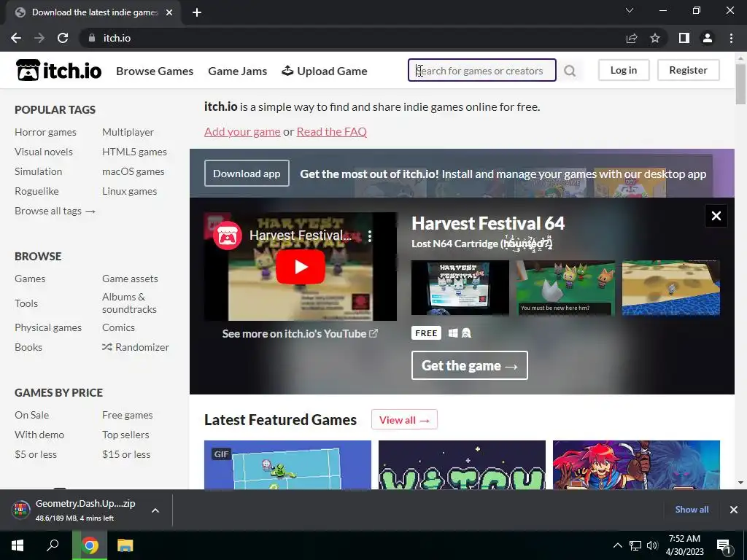Open the Horror games tag
This screenshot has height=560, width=747.
coord(45,133)
